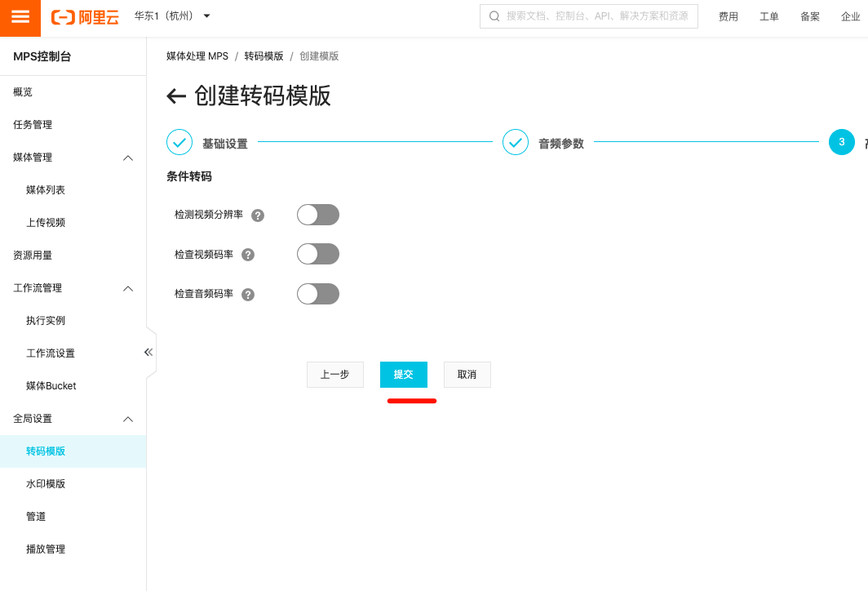Viewport: 868px width, 591px height.
Task: Open 水印模版 in the sidebar
Action: [46, 484]
